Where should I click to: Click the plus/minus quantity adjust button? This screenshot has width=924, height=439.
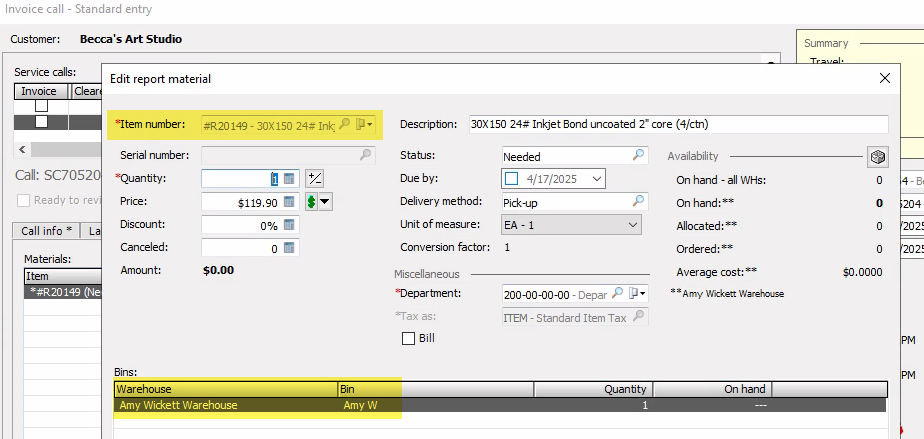point(314,178)
